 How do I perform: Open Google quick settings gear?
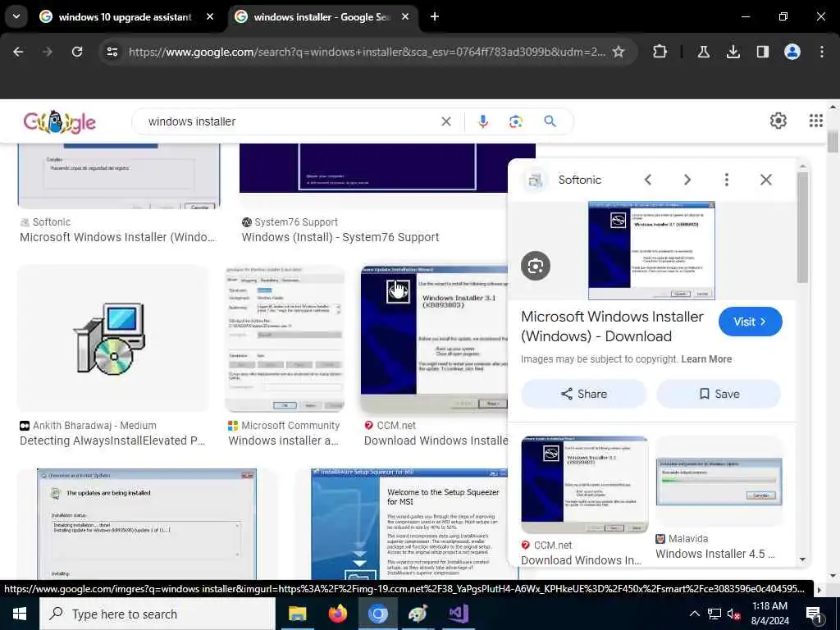click(778, 121)
